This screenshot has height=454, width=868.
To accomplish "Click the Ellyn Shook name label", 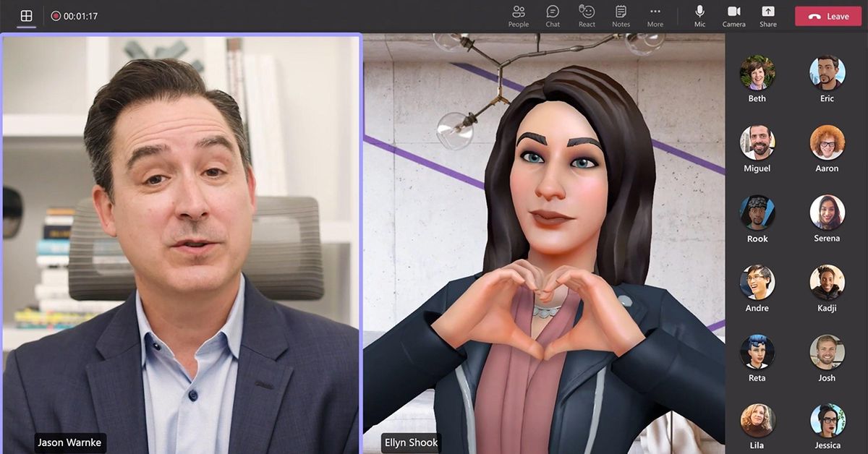I will pos(410,442).
